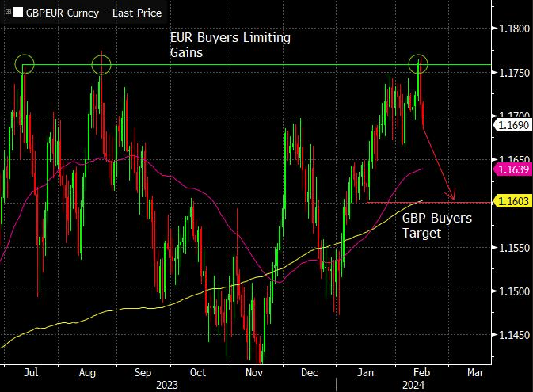The width and height of the screenshot is (533, 392).
Task: Click the green circle marker at the February peak
Action: 418,63
